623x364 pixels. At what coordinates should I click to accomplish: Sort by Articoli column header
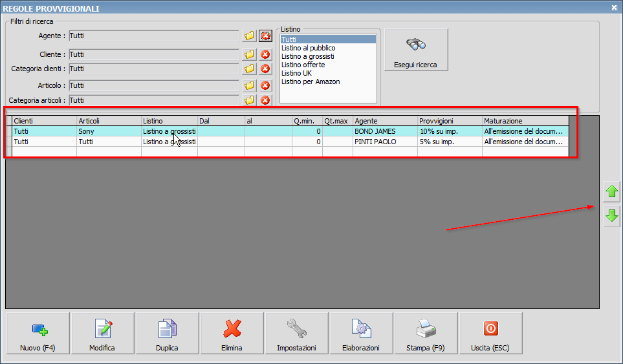[x=109, y=121]
